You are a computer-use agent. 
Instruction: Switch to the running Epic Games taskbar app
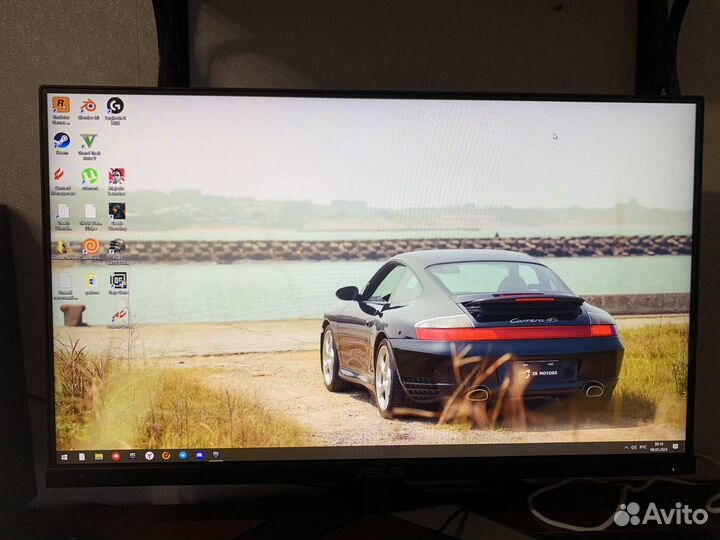(216, 455)
